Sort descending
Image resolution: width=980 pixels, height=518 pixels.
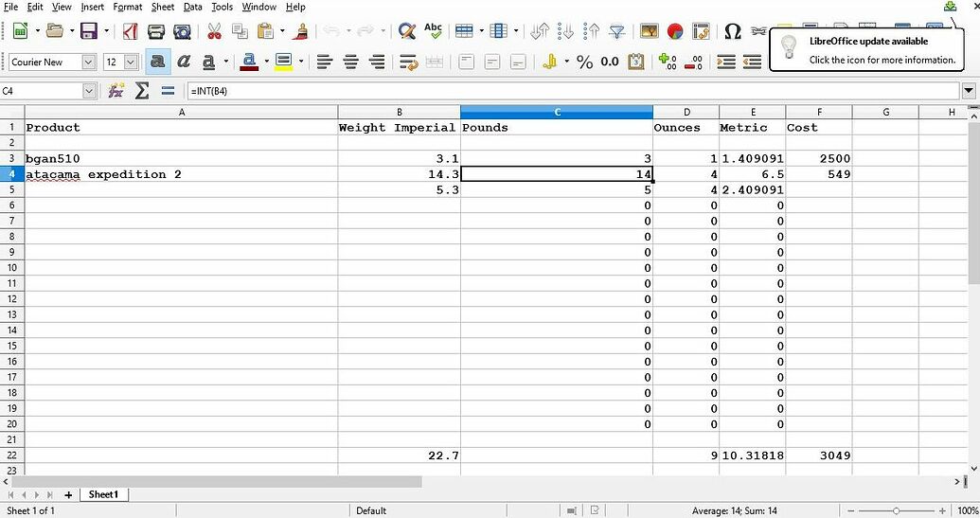click(x=591, y=30)
